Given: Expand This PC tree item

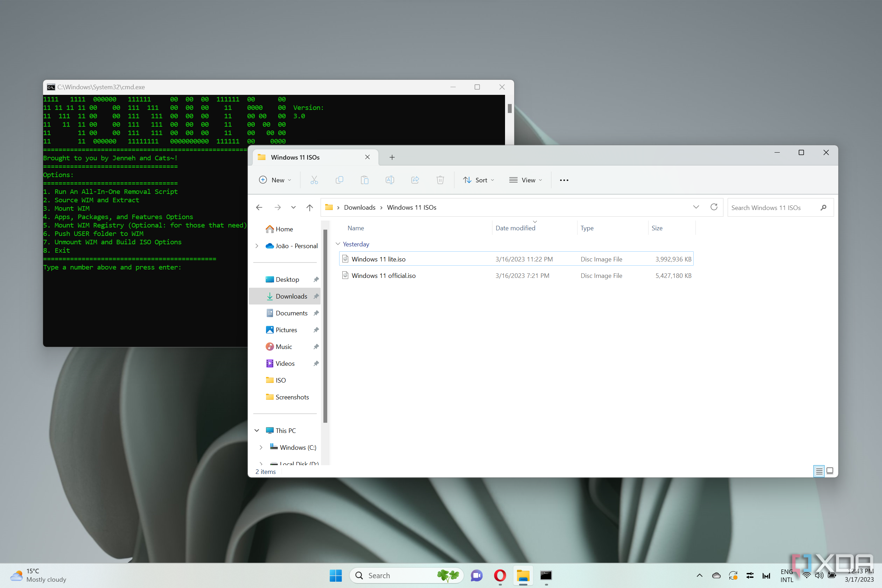Looking at the screenshot, I should pyautogui.click(x=257, y=430).
